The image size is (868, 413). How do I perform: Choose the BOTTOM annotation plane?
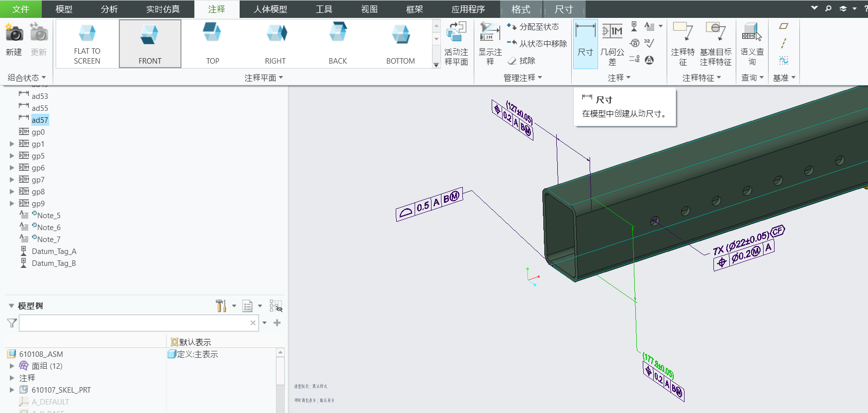click(400, 44)
